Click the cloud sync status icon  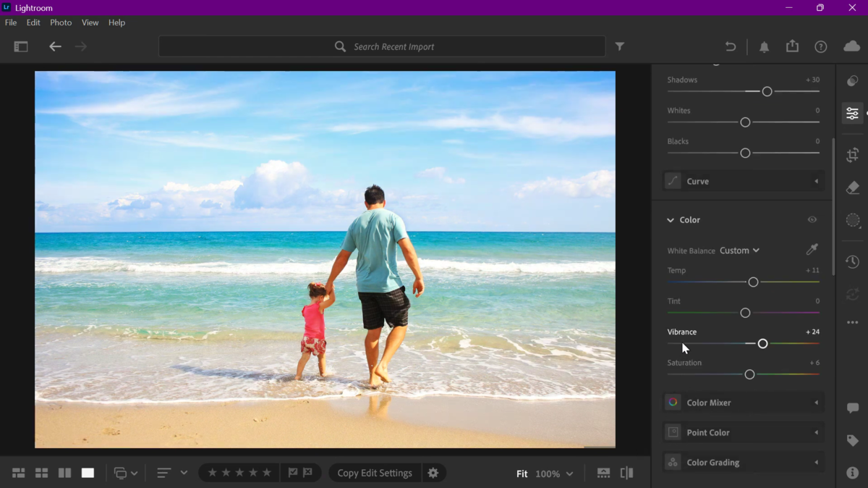click(x=852, y=46)
